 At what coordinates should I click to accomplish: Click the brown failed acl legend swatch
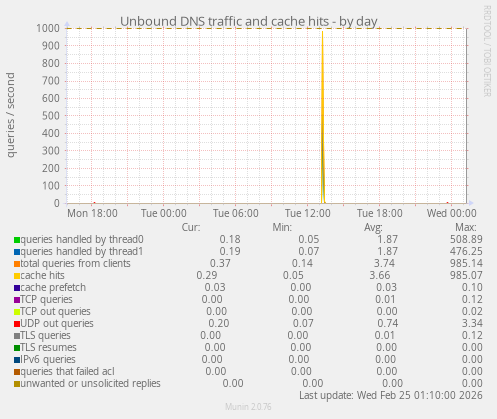17,372
